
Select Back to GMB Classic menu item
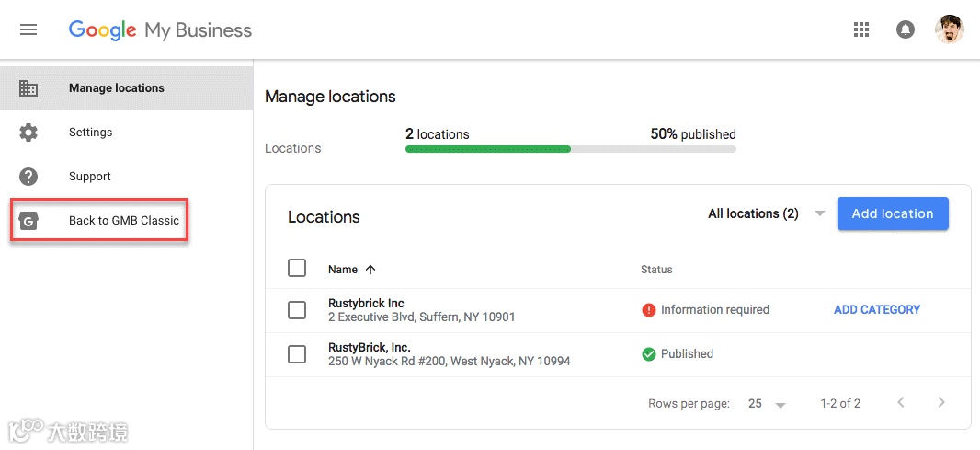click(x=99, y=221)
